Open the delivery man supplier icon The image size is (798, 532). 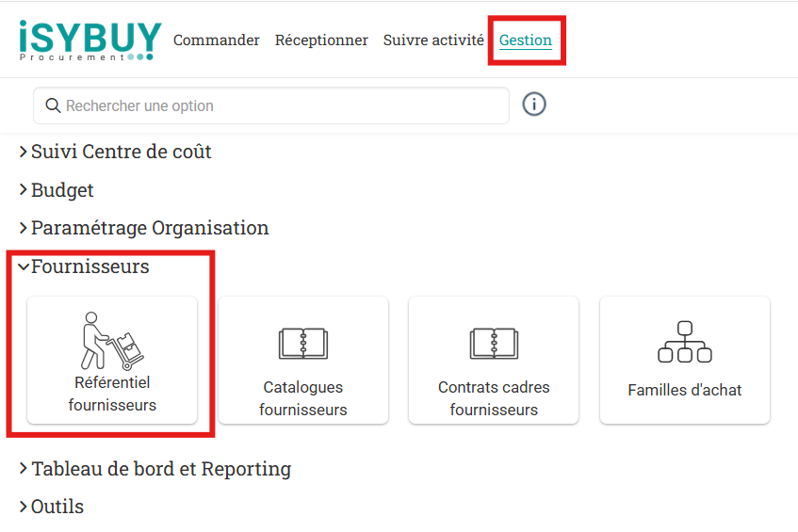point(112,341)
